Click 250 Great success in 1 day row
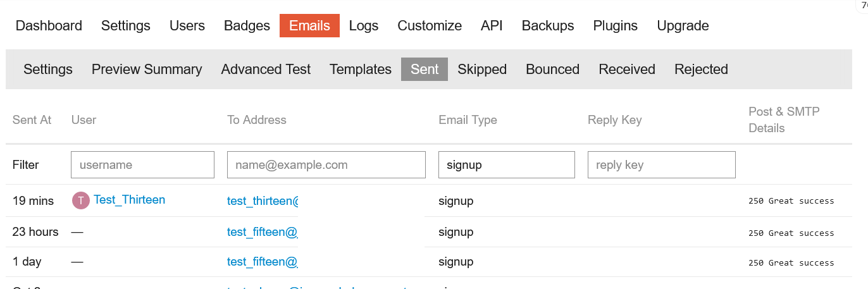 click(x=791, y=262)
